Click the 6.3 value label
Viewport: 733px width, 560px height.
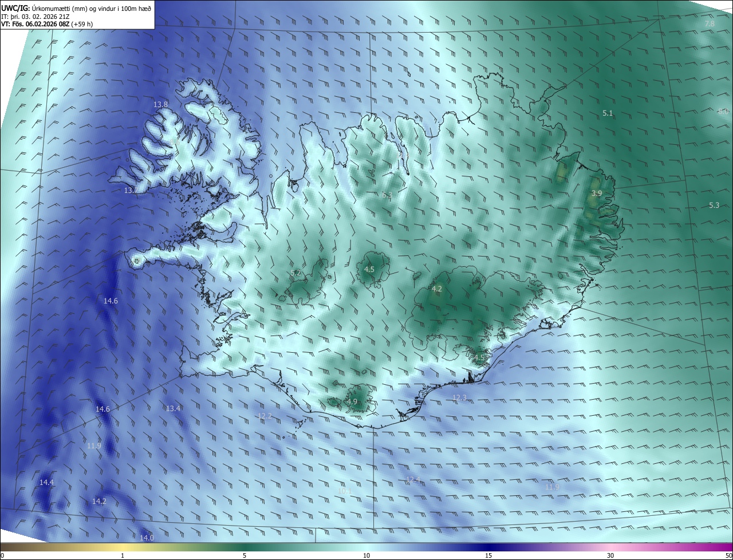tap(387, 195)
